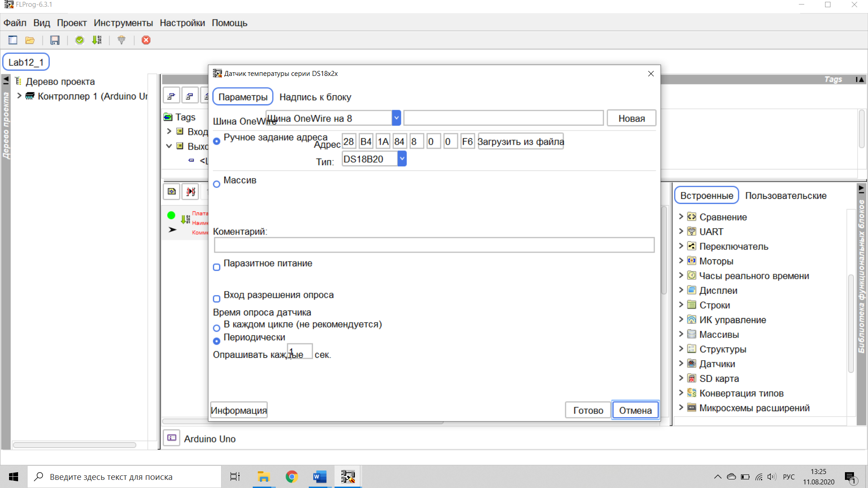Click the green checkmark verify project icon

click(80, 40)
